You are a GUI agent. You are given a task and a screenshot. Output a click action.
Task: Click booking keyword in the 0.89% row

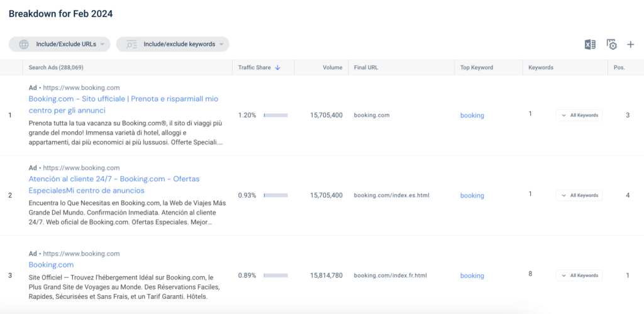pyautogui.click(x=472, y=276)
